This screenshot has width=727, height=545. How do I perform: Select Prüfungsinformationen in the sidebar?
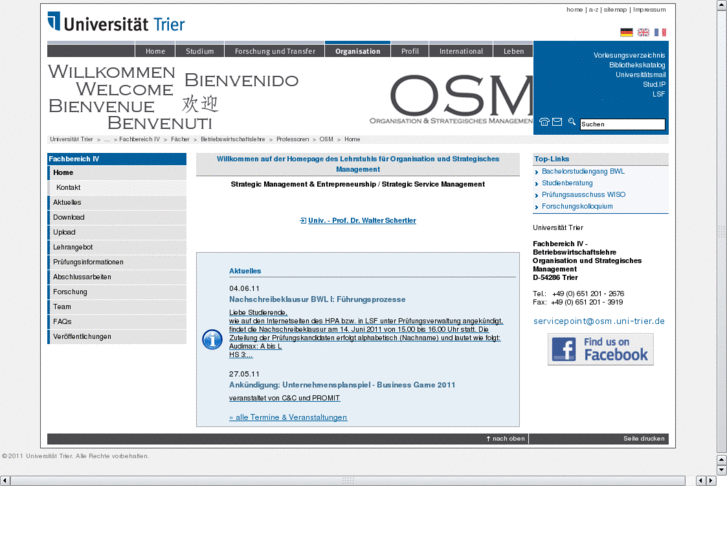(117, 262)
